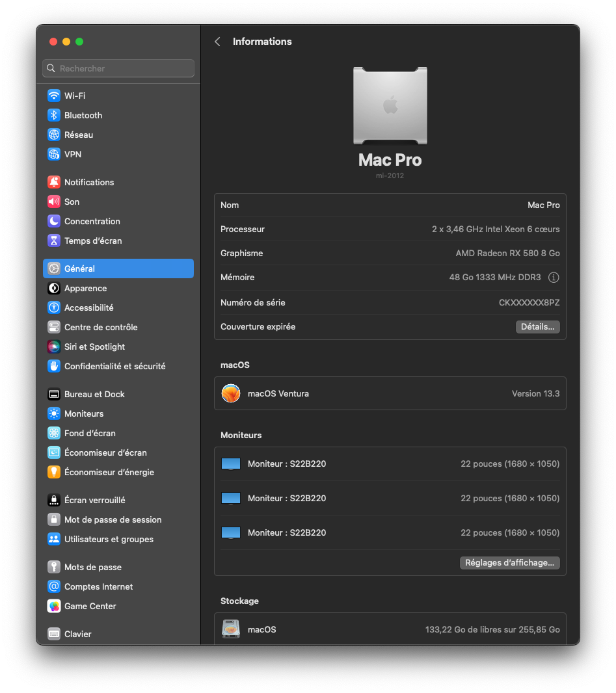This screenshot has height=693, width=616.
Task: Select the serial number CKXXXXXX8PZ
Action: [x=529, y=303]
